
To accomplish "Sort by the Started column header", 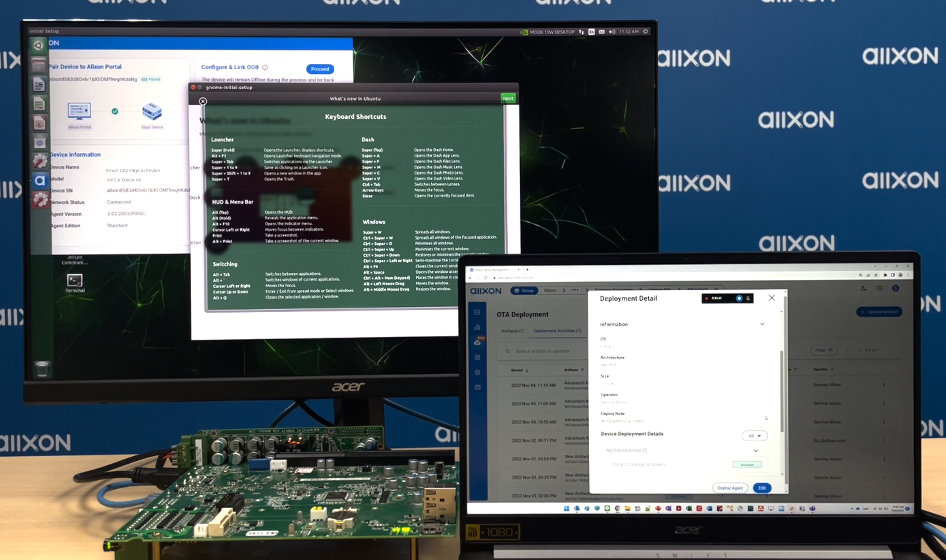I will 519,370.
